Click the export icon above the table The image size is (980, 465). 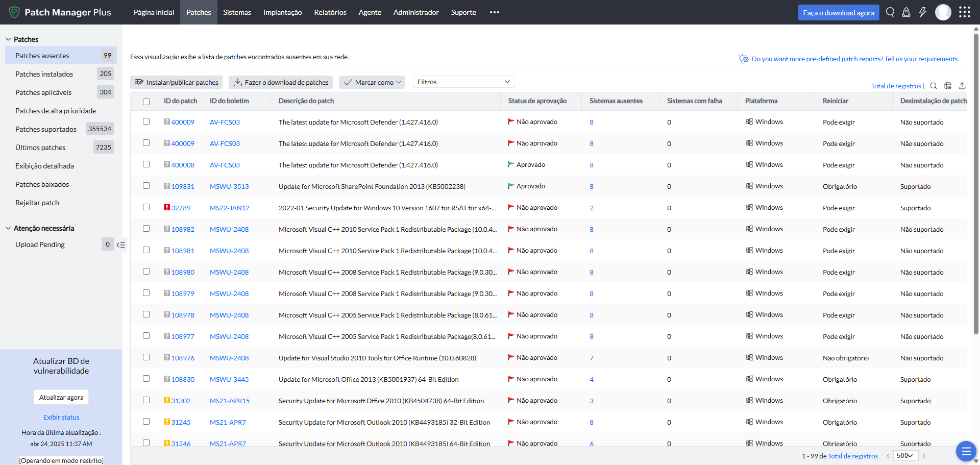point(962,86)
